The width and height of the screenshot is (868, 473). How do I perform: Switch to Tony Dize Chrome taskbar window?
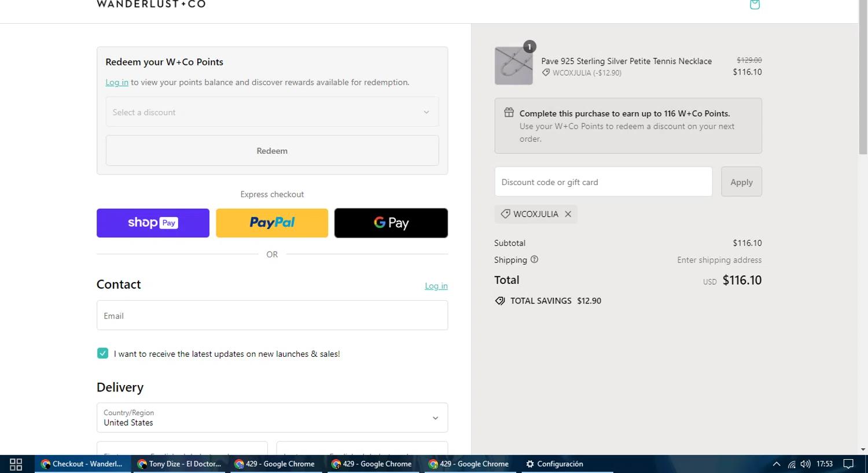[x=179, y=464]
